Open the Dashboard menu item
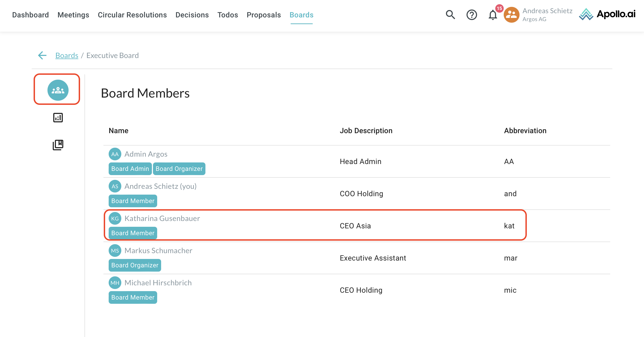Screen dimensions: 644x337 pyautogui.click(x=30, y=15)
